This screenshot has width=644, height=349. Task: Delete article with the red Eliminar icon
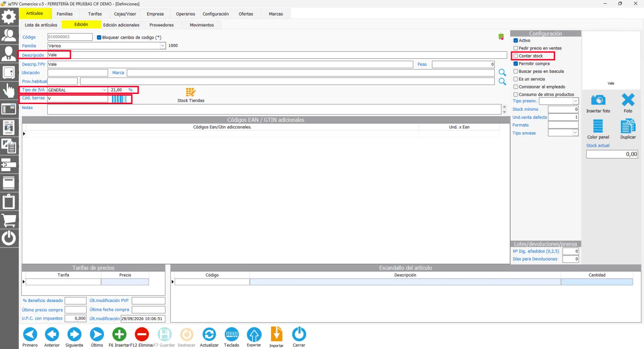(x=142, y=334)
